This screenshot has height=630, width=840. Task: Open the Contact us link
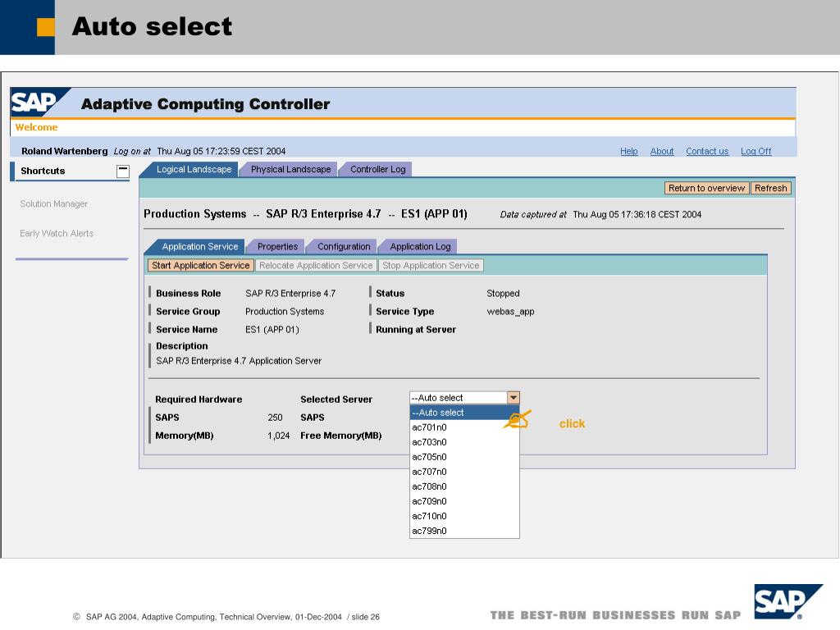tap(707, 151)
